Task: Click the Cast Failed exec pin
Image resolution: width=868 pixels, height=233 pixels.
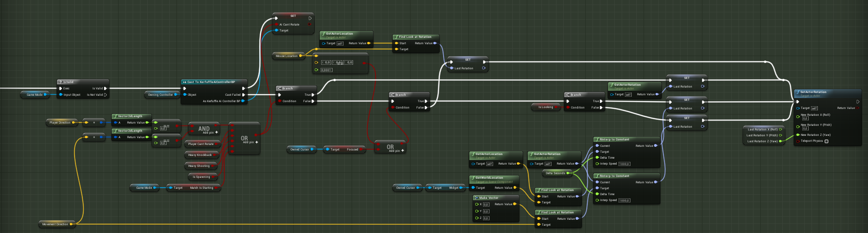Action: [244, 95]
